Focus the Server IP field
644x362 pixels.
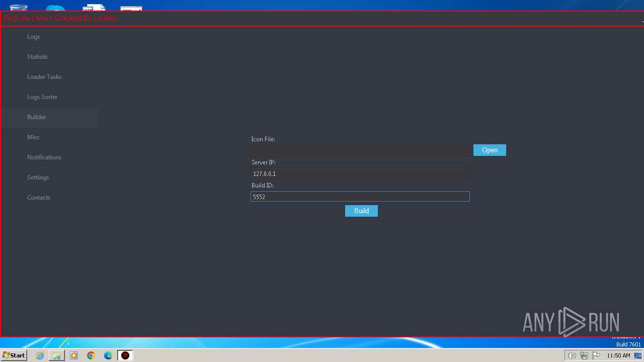[x=360, y=173]
